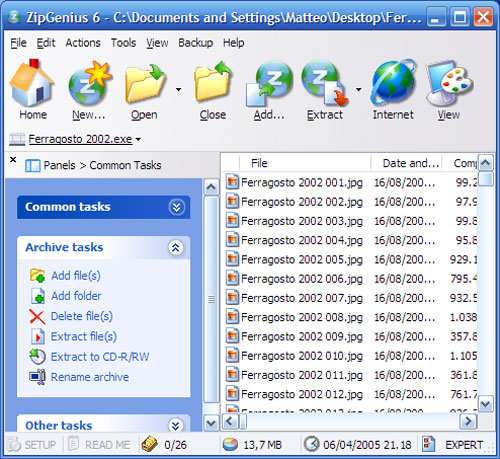500x459 pixels.
Task: Click the image icon of Ferragosto 2002 011.jpg
Action: 232,375
